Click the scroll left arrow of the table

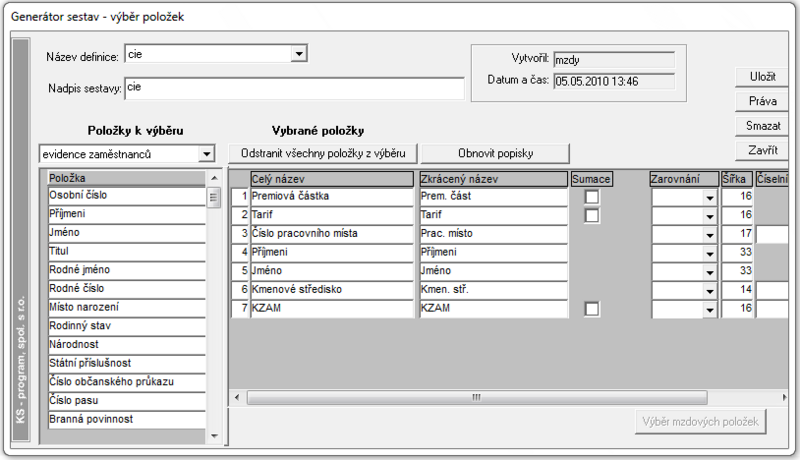point(237,397)
